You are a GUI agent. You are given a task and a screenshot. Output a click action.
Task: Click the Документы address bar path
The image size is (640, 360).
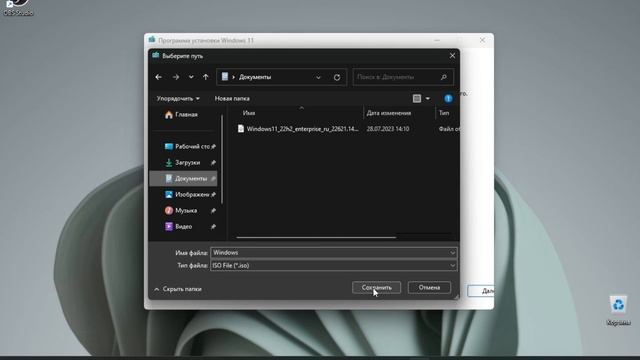pos(255,77)
